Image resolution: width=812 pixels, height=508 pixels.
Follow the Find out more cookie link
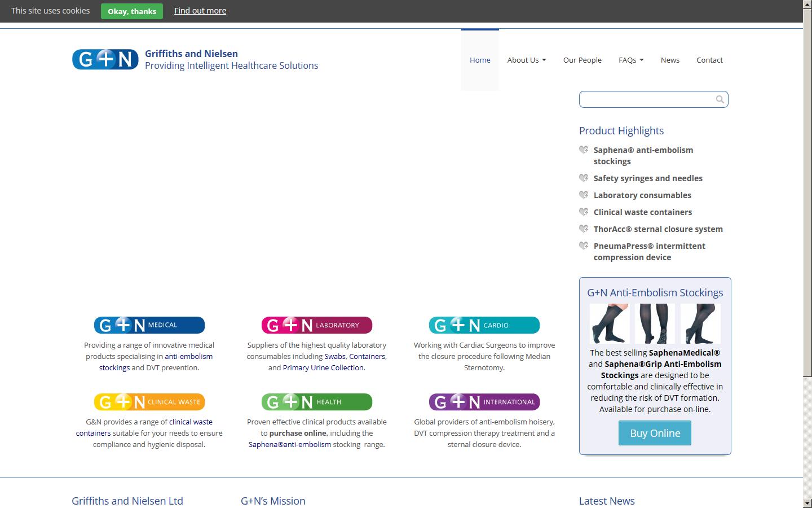click(x=200, y=11)
